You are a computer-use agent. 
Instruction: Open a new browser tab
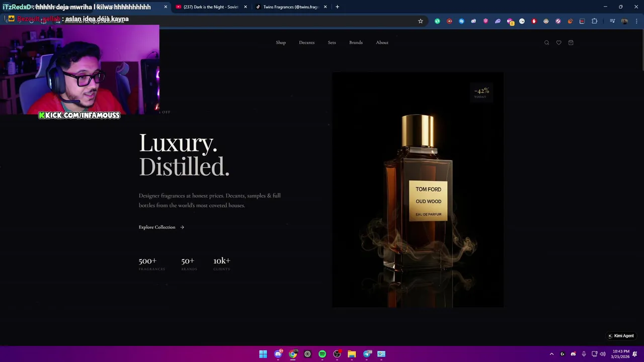tap(337, 7)
